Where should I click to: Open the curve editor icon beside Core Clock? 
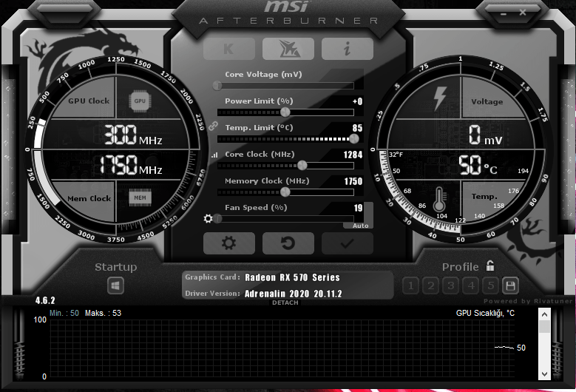(214, 155)
